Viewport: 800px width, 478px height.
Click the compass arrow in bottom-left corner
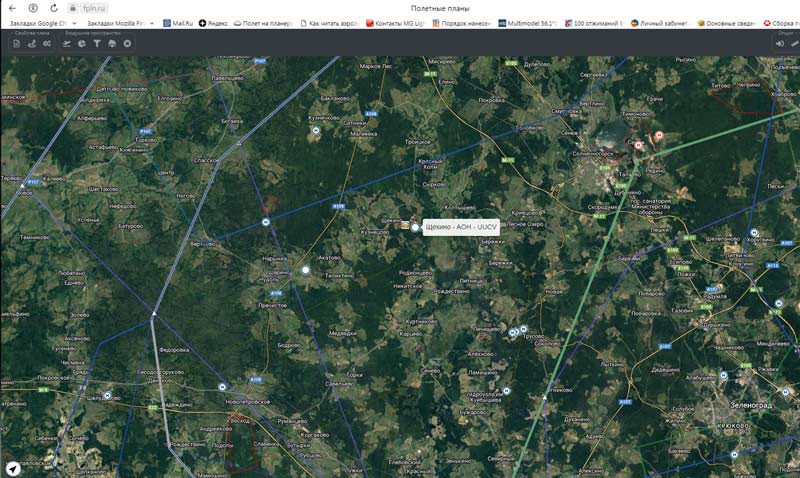coord(12,467)
